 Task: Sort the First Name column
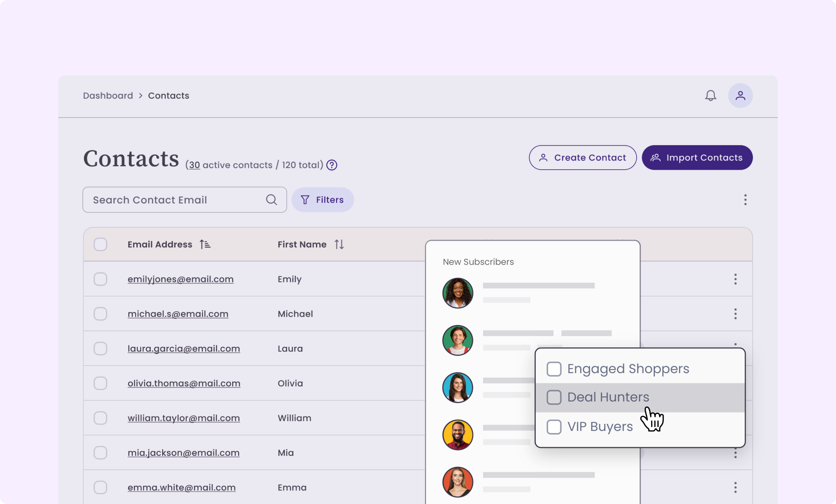(x=339, y=244)
